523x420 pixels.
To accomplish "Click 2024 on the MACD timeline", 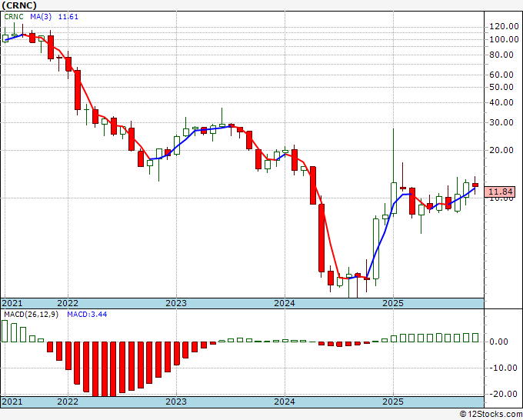I will tap(285, 402).
